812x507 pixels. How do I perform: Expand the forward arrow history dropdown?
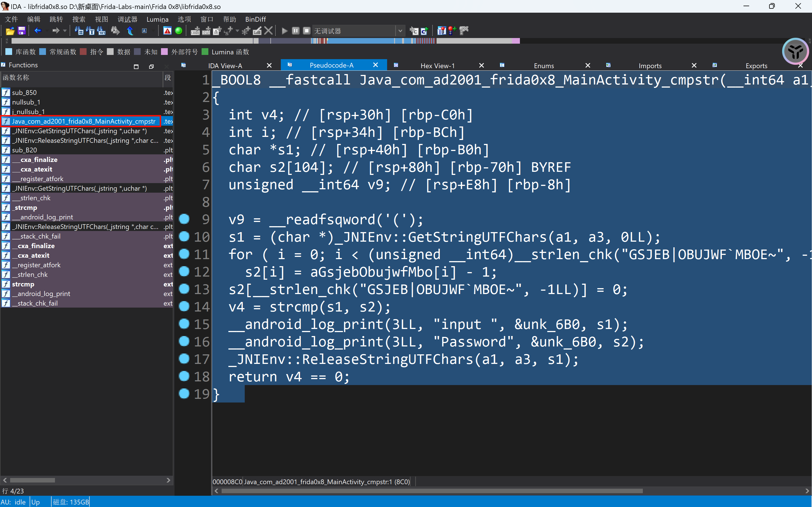pos(65,31)
